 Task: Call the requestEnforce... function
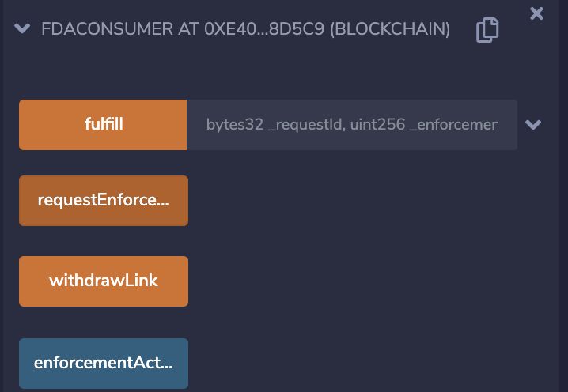pos(104,201)
